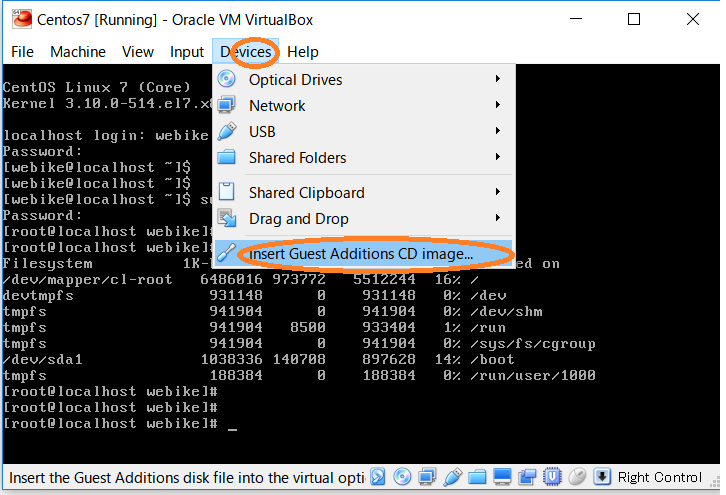The height and width of the screenshot is (495, 726).
Task: Click the video capture status bar icon
Action: (x=527, y=476)
